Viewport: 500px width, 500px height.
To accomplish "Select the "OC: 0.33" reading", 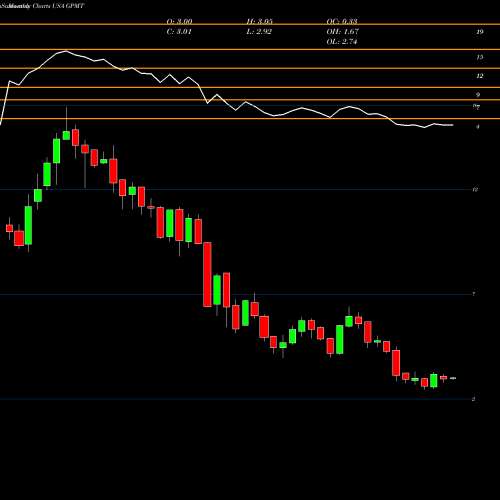I will (x=342, y=22).
